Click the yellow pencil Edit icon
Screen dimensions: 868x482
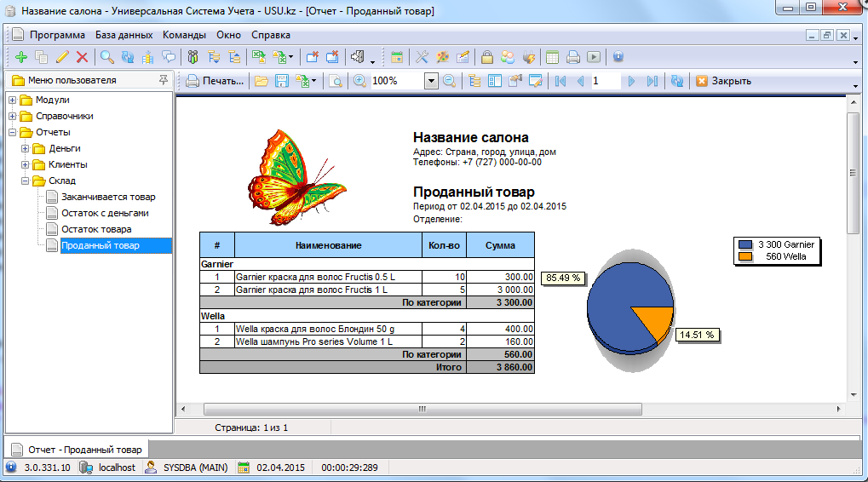[x=62, y=57]
